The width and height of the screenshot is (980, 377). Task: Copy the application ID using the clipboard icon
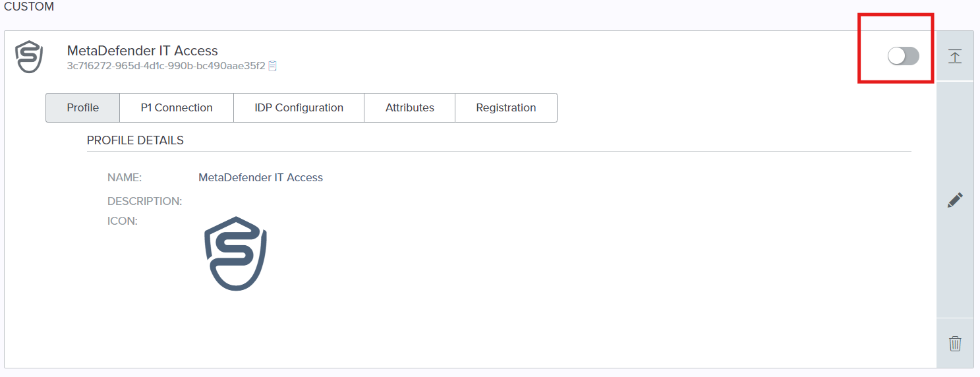[x=272, y=66]
